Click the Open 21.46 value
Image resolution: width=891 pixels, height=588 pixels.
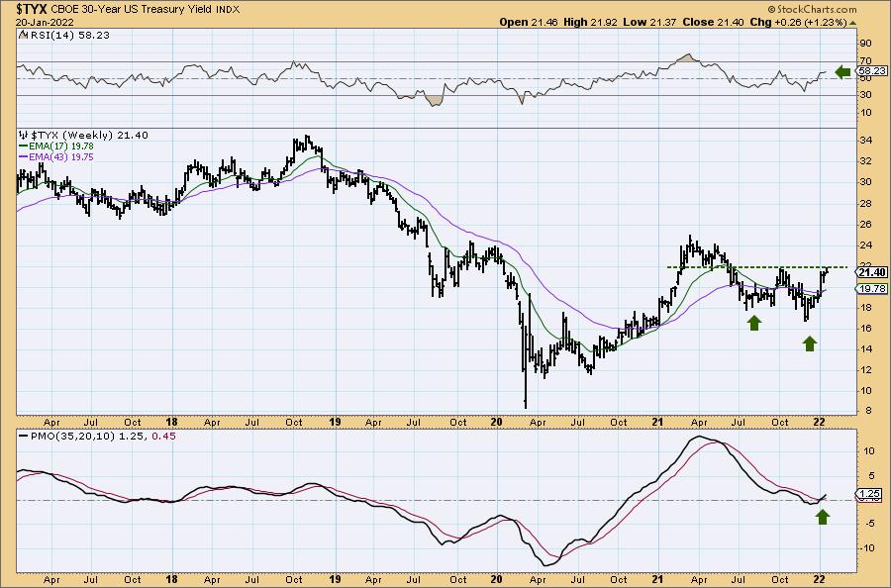[529, 22]
